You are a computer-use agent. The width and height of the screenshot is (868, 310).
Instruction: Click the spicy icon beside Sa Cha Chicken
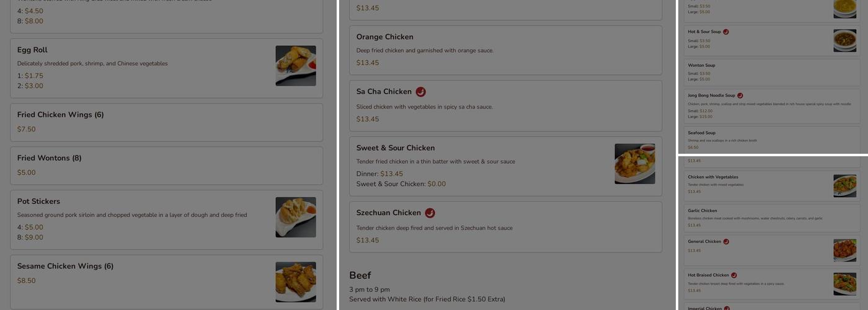tap(420, 92)
